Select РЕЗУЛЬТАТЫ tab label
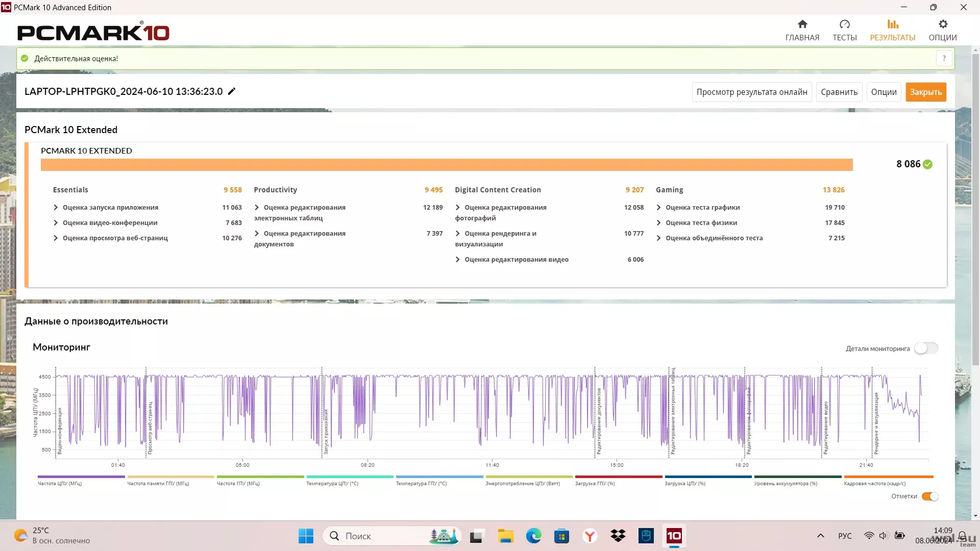This screenshot has height=551, width=980. 893,38
